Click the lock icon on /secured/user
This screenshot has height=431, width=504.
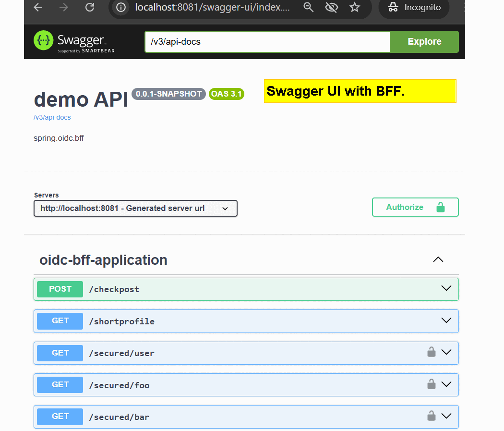[432, 352]
